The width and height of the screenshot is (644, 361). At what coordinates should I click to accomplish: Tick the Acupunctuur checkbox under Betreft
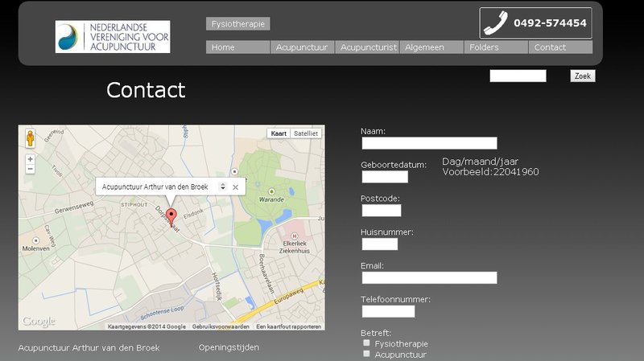tap(366, 354)
